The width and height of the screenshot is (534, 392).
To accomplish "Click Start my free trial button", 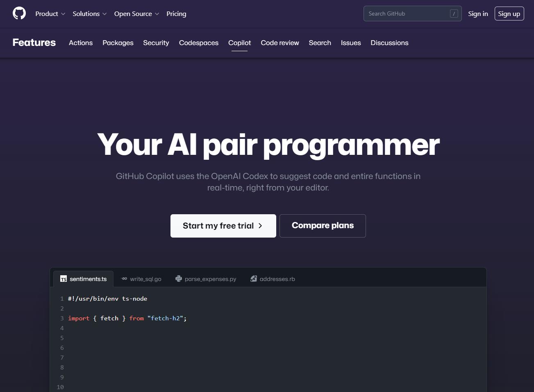I will point(223,226).
